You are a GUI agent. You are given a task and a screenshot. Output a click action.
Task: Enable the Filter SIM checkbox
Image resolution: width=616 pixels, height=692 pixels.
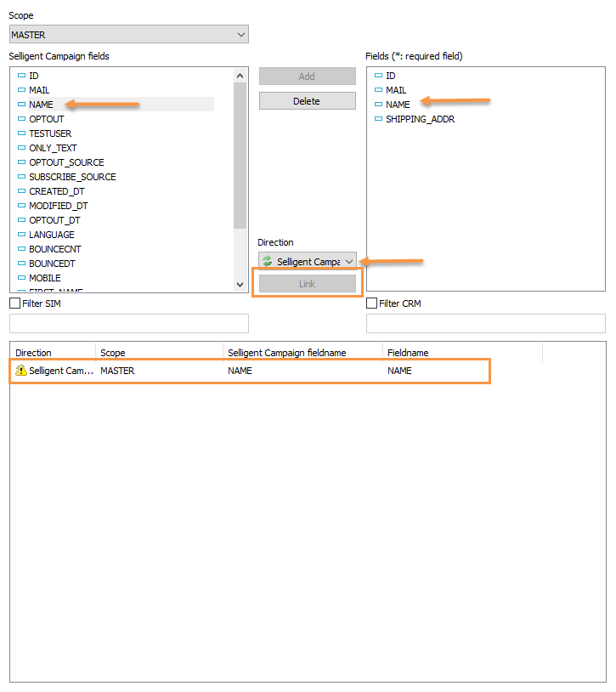pos(15,303)
